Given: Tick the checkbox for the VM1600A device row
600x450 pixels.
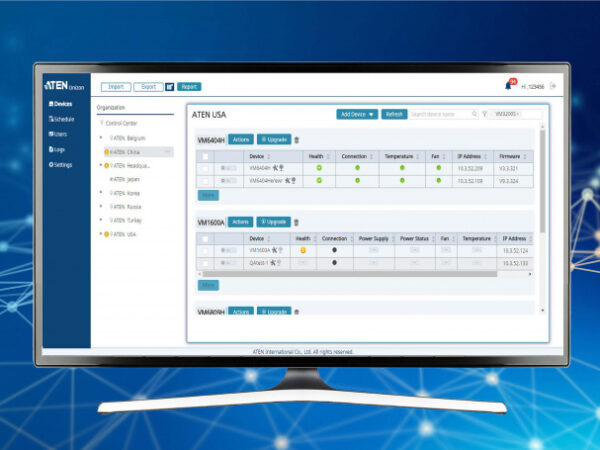Looking at the screenshot, I should pyautogui.click(x=205, y=251).
